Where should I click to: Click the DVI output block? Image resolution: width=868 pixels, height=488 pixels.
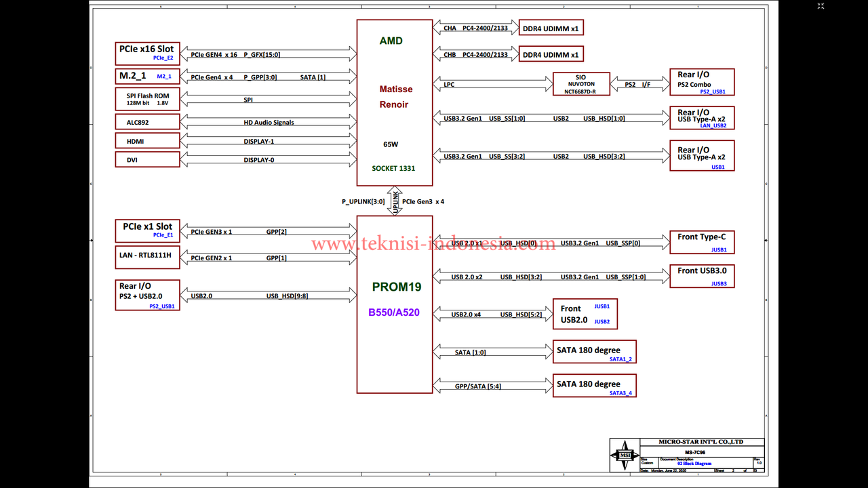148,159
